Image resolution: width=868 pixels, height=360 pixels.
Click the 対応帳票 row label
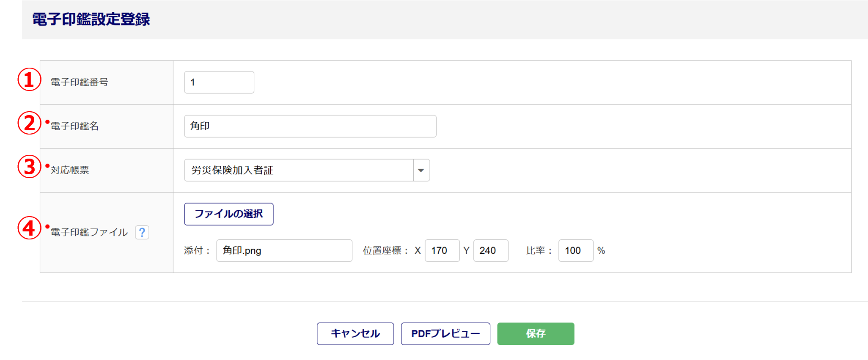(x=70, y=170)
